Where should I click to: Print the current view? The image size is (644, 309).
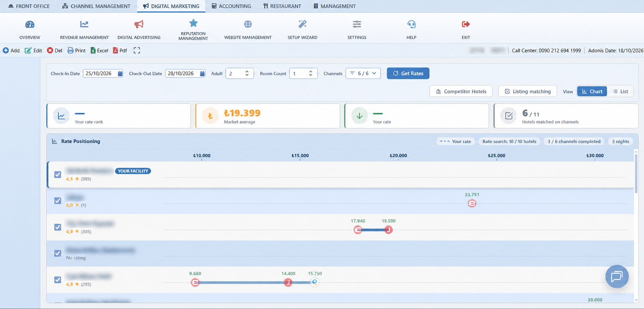point(76,50)
